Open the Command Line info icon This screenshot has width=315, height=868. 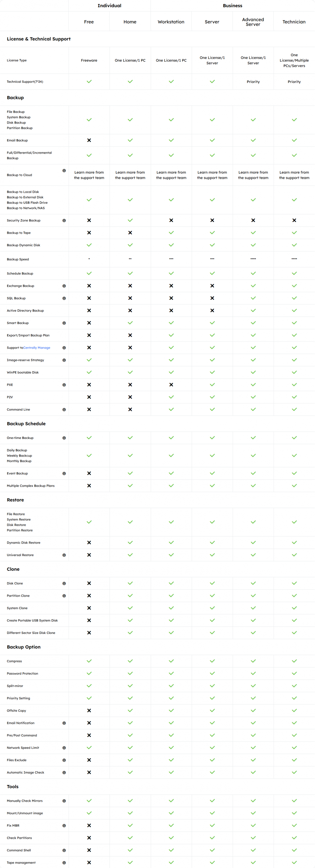tap(64, 409)
